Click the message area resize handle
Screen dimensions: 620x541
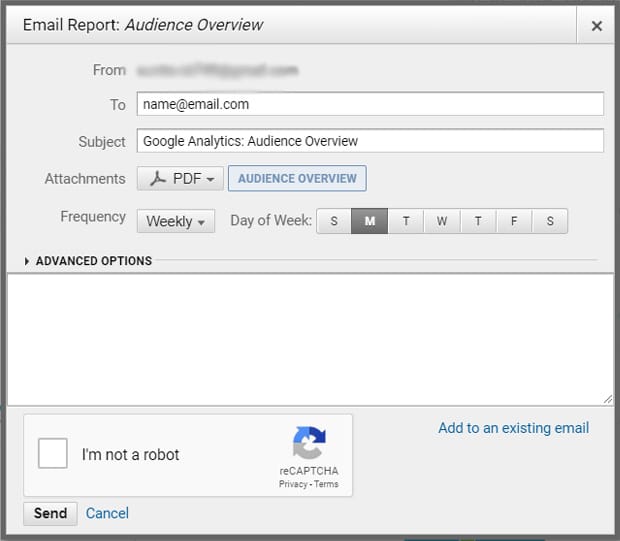point(608,399)
